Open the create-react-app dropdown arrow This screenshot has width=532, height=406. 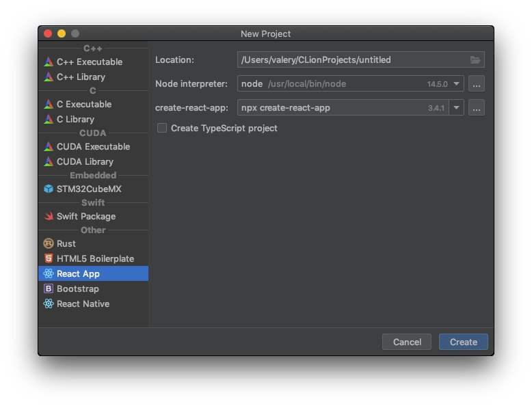pyautogui.click(x=456, y=108)
